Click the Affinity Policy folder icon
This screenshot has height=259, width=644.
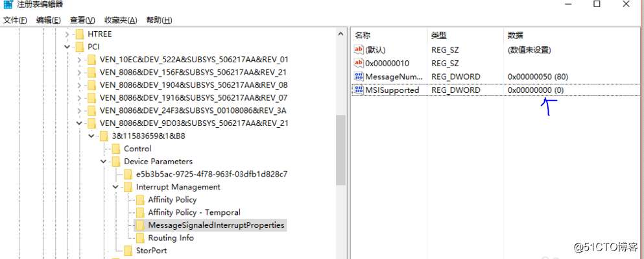(141, 200)
